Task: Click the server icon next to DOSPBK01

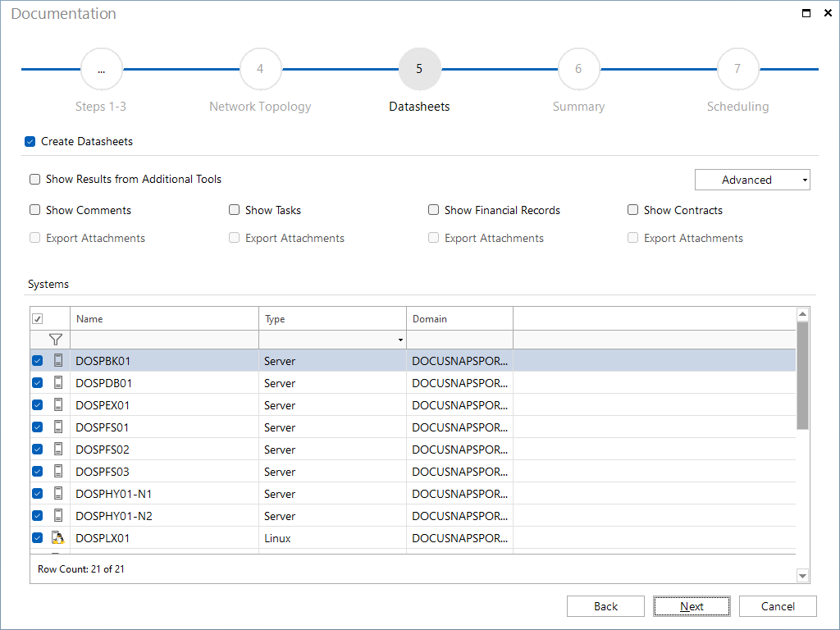Action: coord(58,361)
